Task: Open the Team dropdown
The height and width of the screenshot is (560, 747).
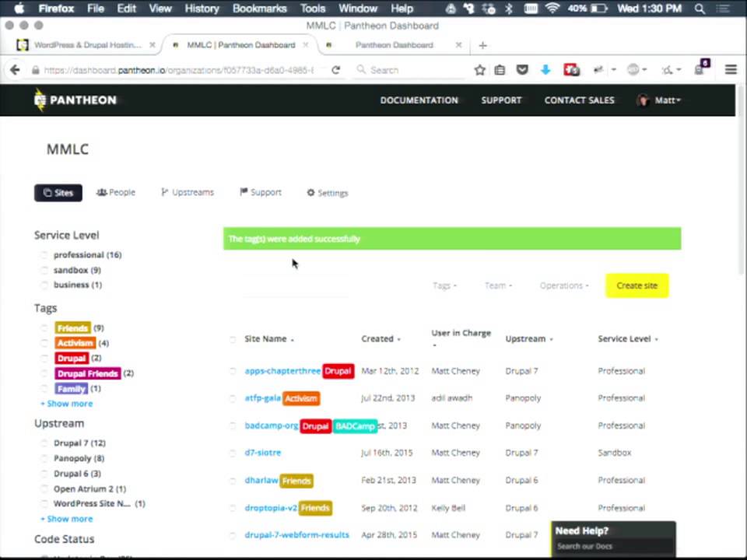Action: (498, 285)
